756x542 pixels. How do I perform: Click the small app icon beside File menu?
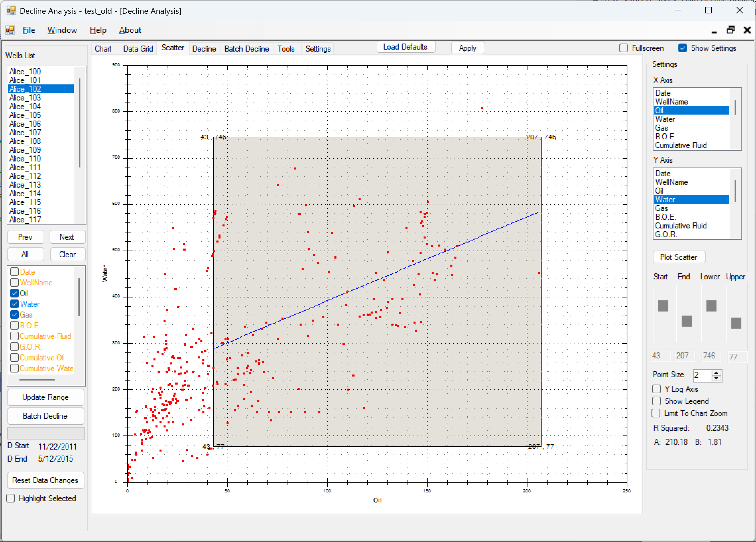[x=10, y=30]
